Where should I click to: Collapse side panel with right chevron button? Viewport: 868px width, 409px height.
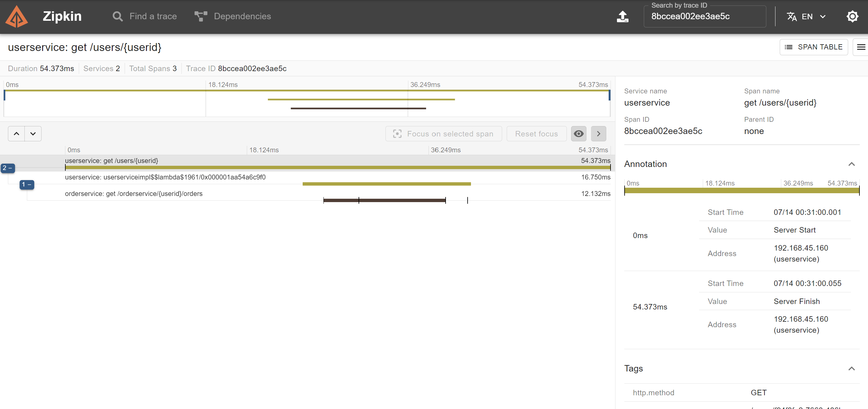click(x=598, y=134)
